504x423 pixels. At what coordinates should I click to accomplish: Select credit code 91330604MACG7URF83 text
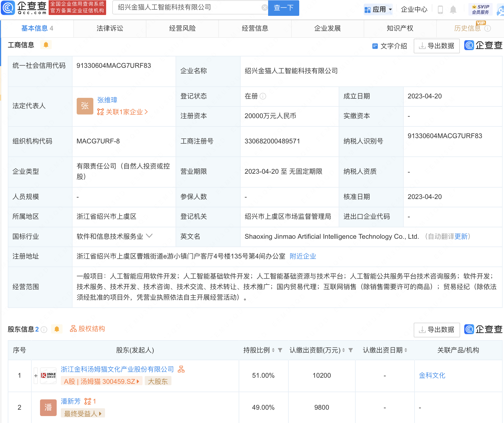[114, 66]
